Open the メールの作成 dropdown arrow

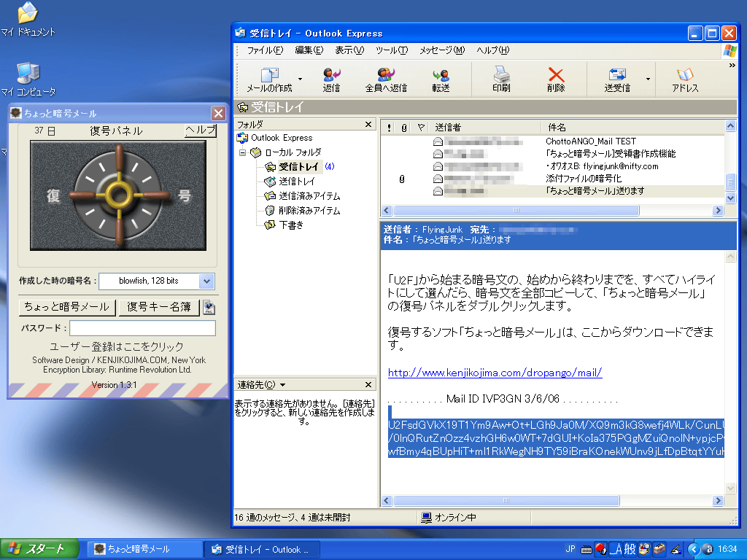pyautogui.click(x=300, y=79)
